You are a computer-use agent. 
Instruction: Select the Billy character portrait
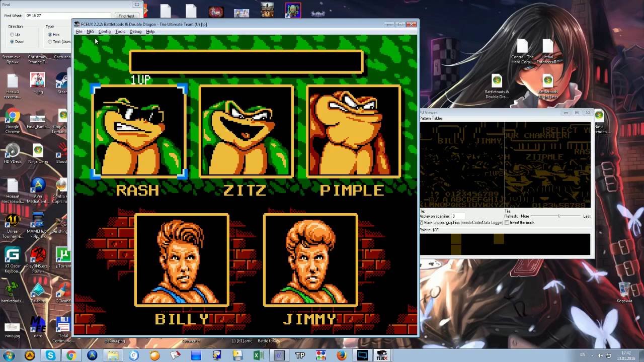(x=182, y=260)
